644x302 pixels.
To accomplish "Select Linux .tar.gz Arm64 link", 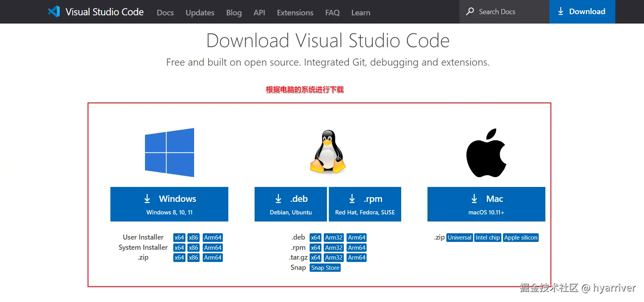I will (x=357, y=258).
